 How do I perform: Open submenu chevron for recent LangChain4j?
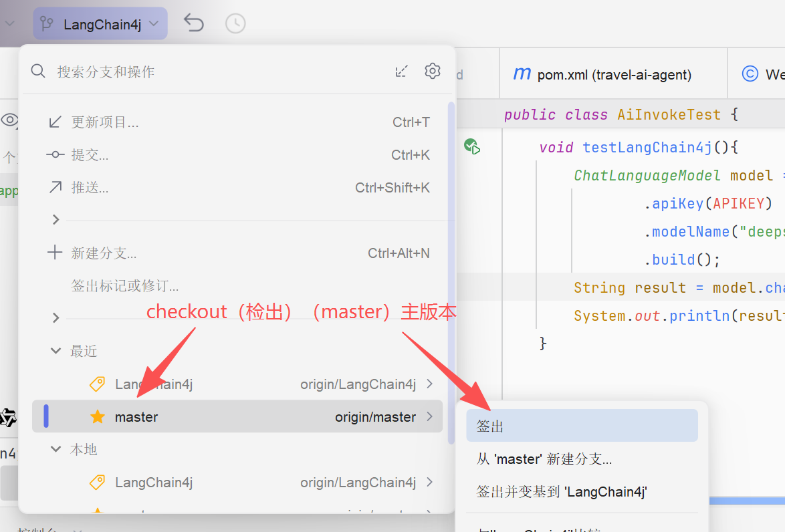[429, 384]
